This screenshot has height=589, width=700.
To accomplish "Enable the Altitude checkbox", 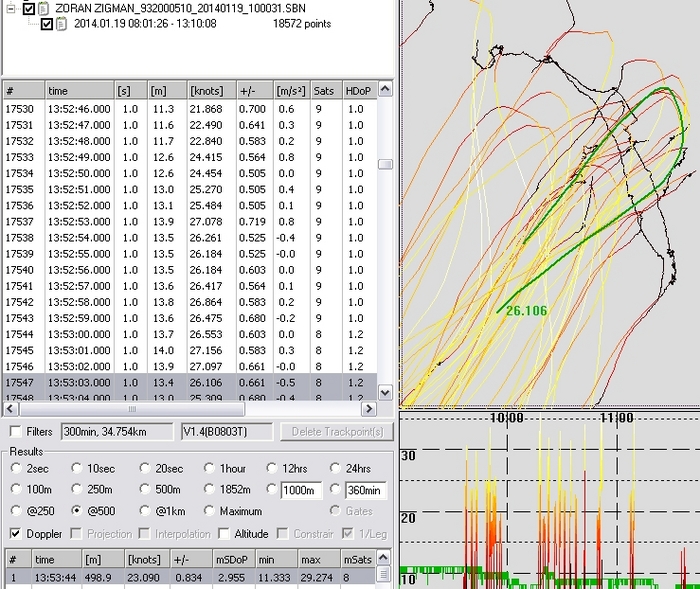I will click(224, 534).
